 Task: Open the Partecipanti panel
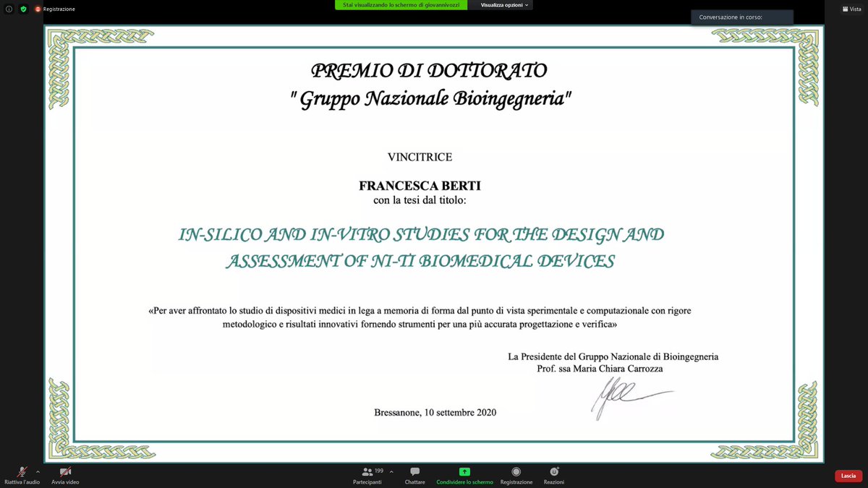[x=367, y=475]
